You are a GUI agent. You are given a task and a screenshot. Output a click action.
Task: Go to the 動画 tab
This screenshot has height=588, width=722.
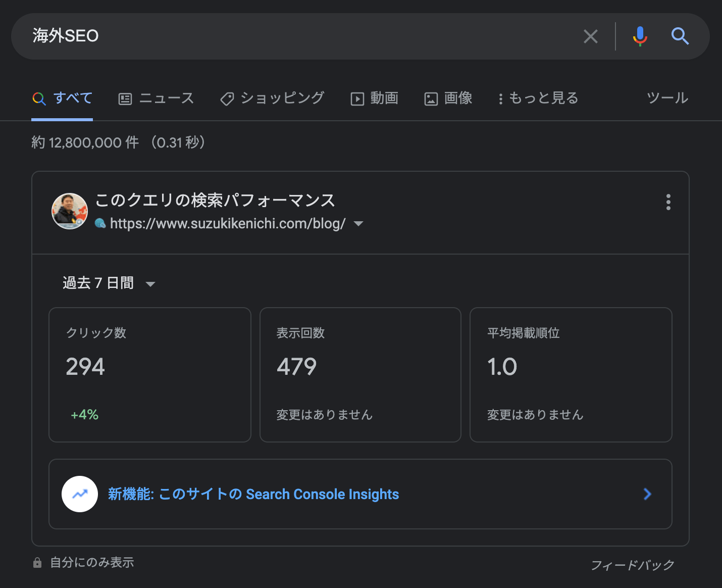point(374,98)
